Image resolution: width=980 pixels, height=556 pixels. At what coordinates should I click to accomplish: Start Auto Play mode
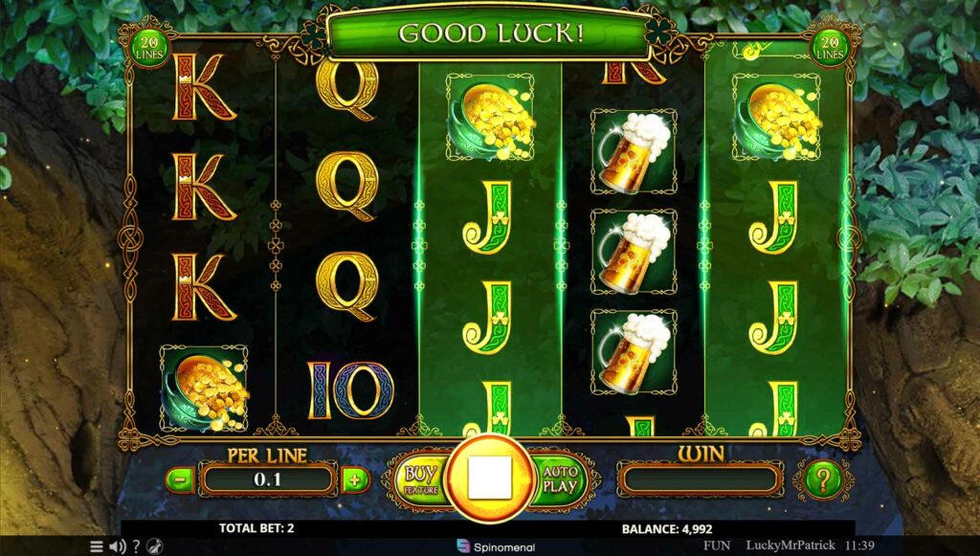(x=558, y=479)
